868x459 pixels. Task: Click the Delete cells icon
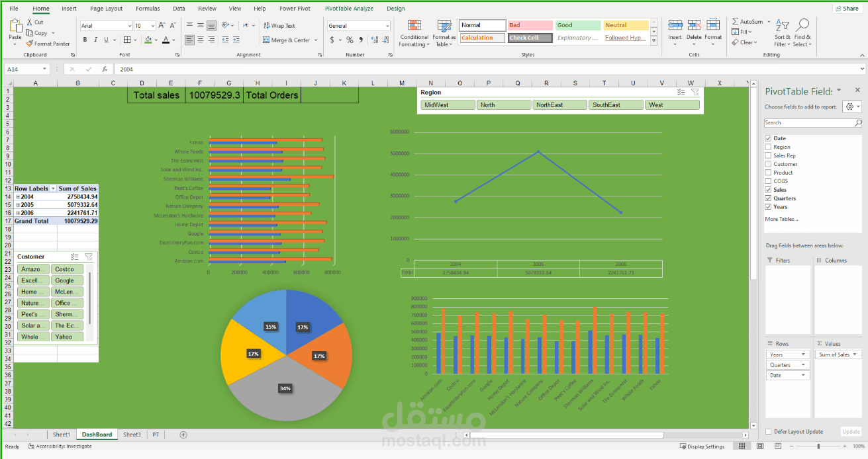[x=694, y=25]
